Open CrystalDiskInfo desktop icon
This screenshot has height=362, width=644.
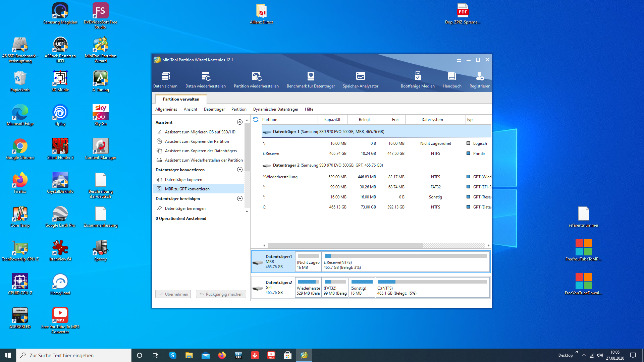click(60, 183)
